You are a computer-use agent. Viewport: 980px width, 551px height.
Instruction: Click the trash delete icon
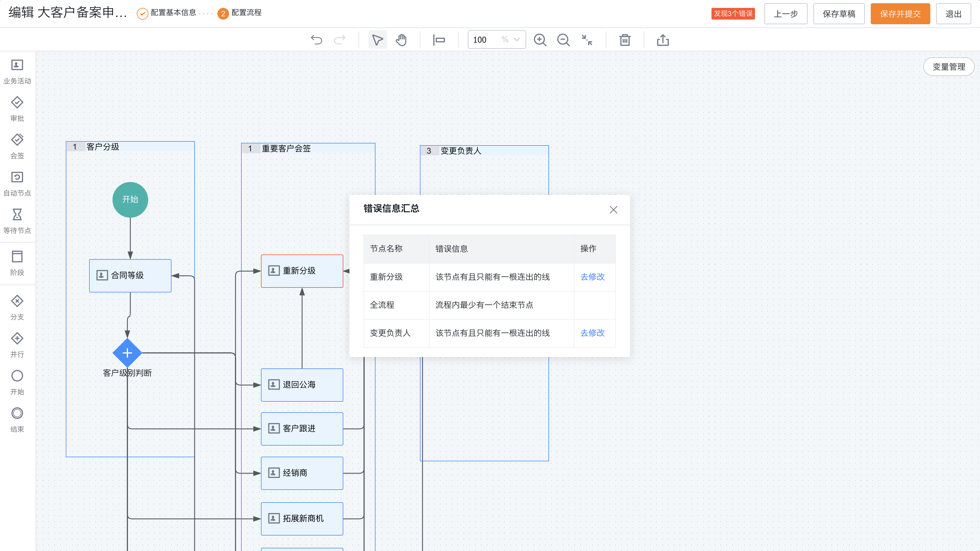[x=625, y=40]
